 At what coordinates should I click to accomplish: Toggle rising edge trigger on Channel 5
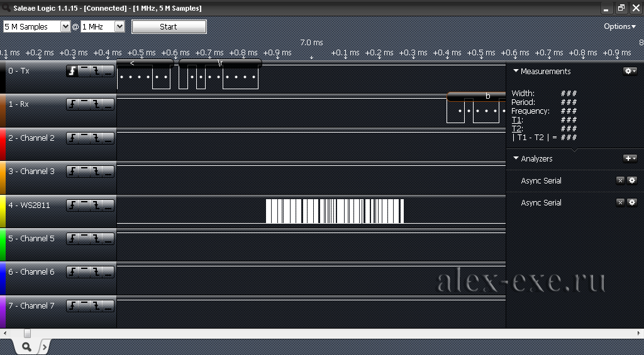72,239
